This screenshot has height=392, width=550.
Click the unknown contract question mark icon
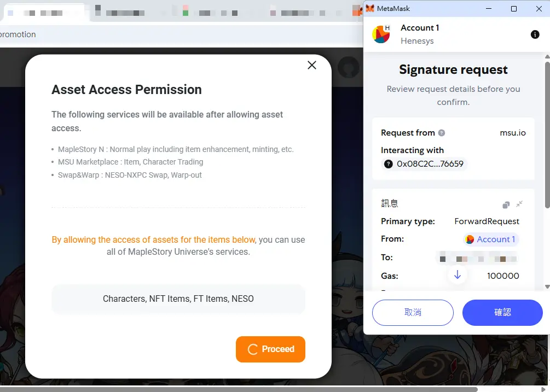pyautogui.click(x=389, y=164)
